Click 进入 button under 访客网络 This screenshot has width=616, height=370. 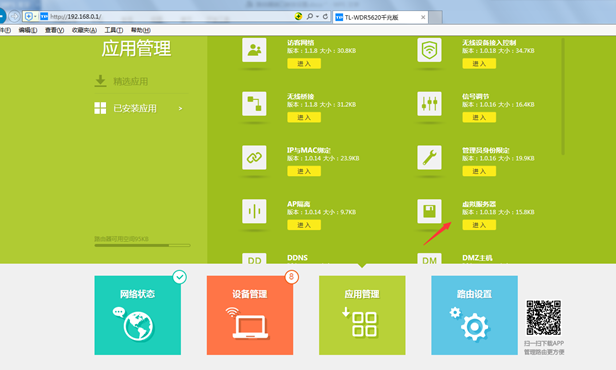[304, 64]
